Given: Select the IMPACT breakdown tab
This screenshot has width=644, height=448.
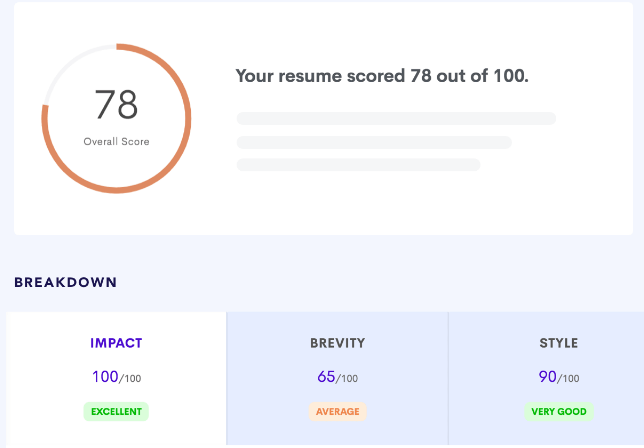Looking at the screenshot, I should 116,378.
